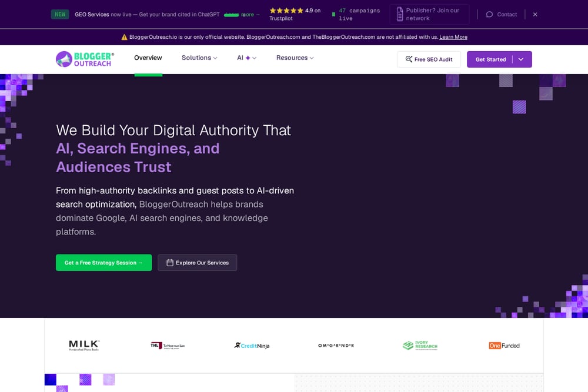Viewport: 588px width, 392px height.
Task: Click Get a Free Strategy Session
Action: pyautogui.click(x=104, y=263)
